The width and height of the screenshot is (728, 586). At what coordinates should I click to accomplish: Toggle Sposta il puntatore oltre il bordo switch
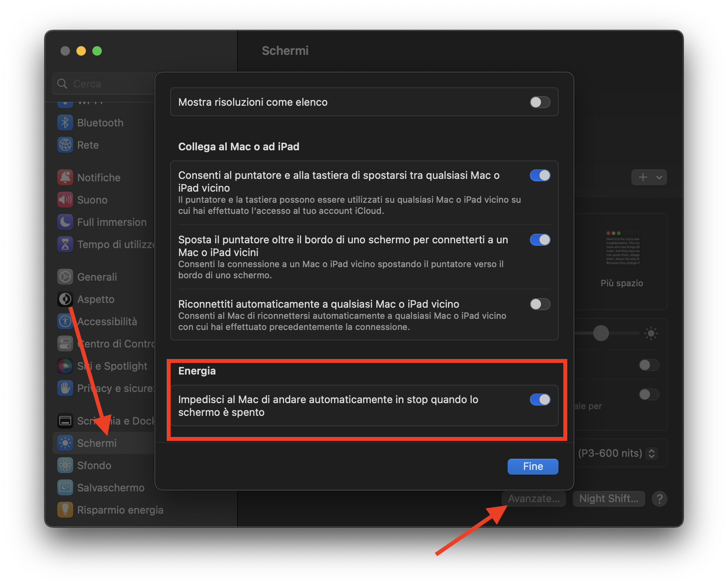tap(540, 240)
